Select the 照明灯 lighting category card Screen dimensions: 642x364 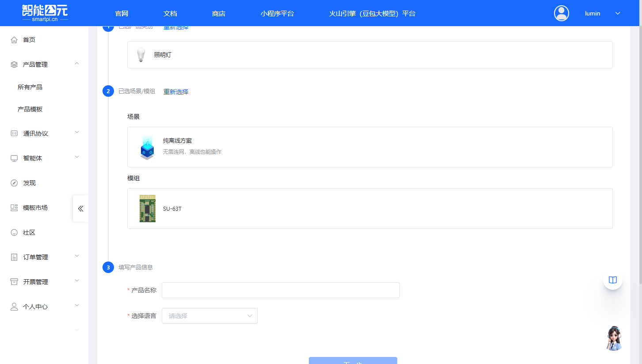(x=369, y=55)
